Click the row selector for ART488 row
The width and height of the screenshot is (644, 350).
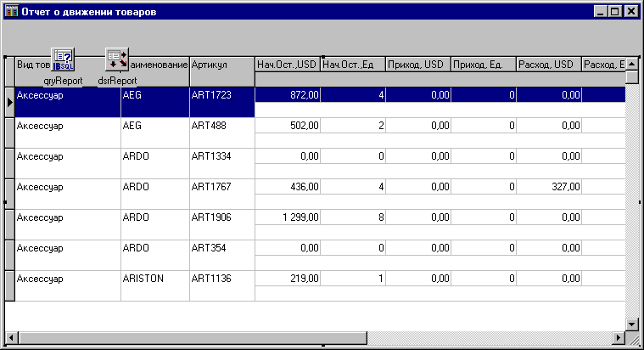pos(10,133)
